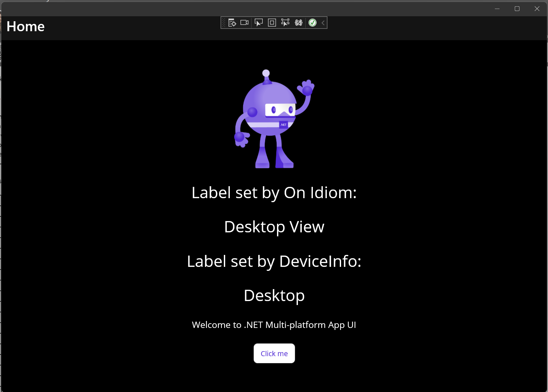Grab the debug toolbar dotted handle
Viewport: 548px width, 392px height.
224,23
